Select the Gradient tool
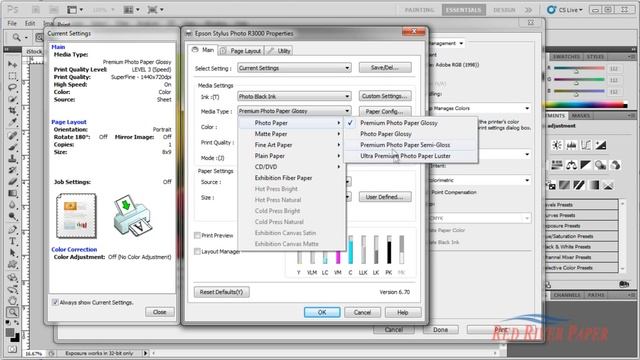The width and height of the screenshot is (640, 360). [12, 193]
